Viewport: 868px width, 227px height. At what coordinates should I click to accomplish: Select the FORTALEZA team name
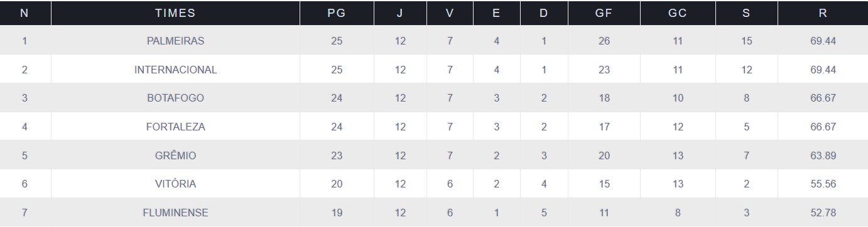pyautogui.click(x=175, y=127)
